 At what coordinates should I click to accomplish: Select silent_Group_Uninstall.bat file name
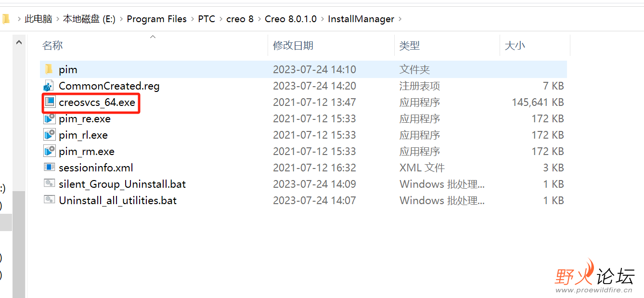(122, 184)
